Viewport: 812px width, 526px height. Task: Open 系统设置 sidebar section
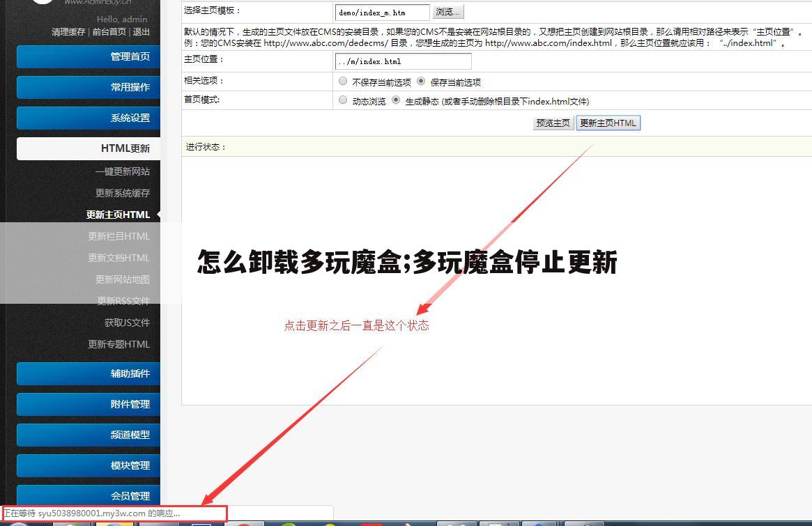click(89, 118)
